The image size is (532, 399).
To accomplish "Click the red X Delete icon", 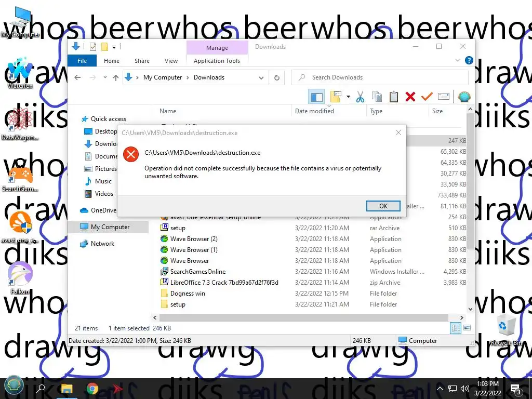I will click(410, 97).
